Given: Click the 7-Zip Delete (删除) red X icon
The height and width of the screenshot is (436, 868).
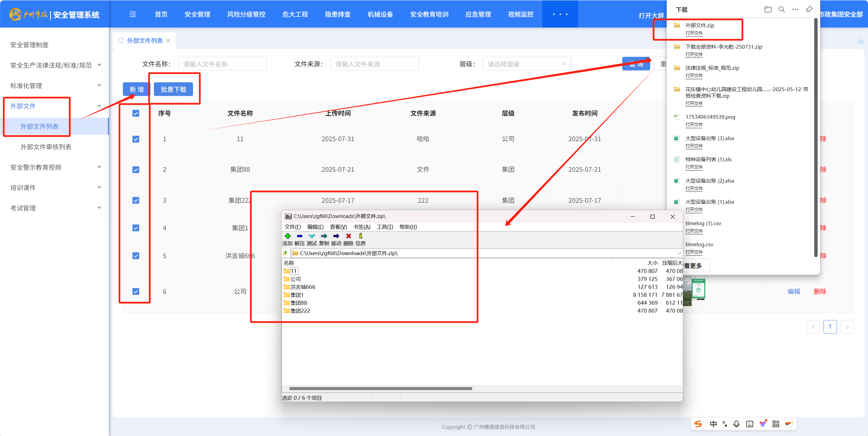Looking at the screenshot, I should point(349,236).
